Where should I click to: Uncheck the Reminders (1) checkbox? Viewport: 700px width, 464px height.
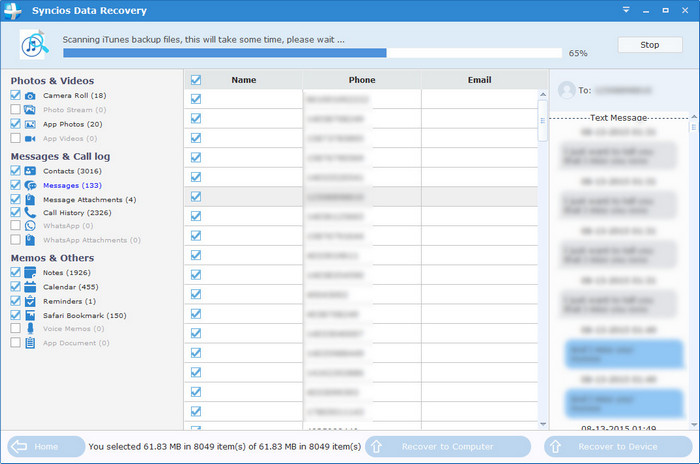15,301
